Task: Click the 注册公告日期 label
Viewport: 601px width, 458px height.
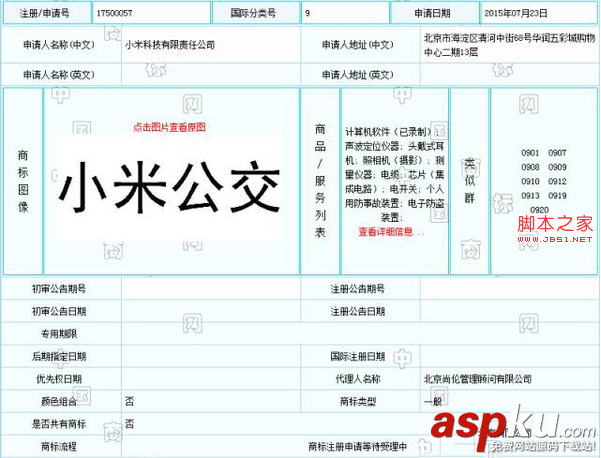Action: [x=358, y=311]
